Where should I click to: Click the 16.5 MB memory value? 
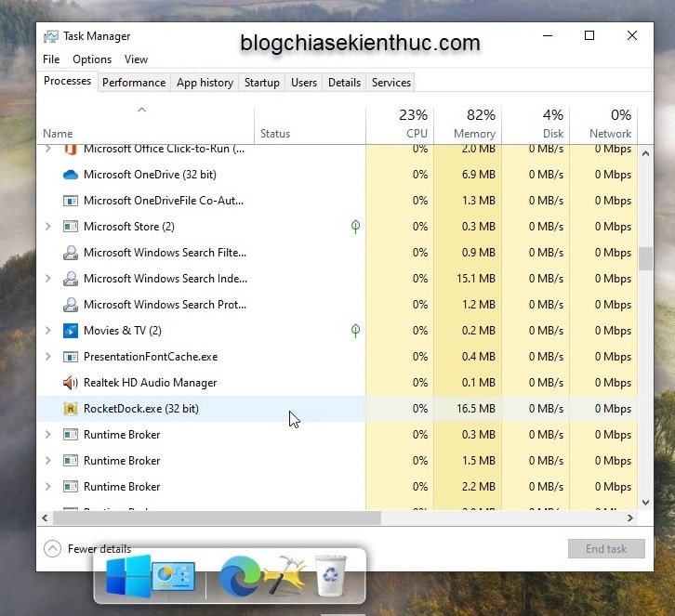point(476,409)
